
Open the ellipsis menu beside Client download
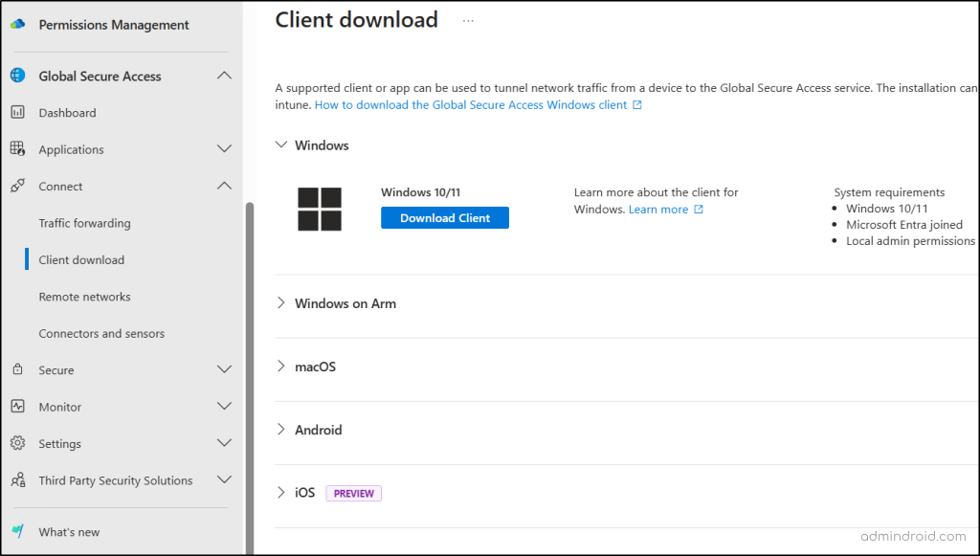(x=468, y=20)
